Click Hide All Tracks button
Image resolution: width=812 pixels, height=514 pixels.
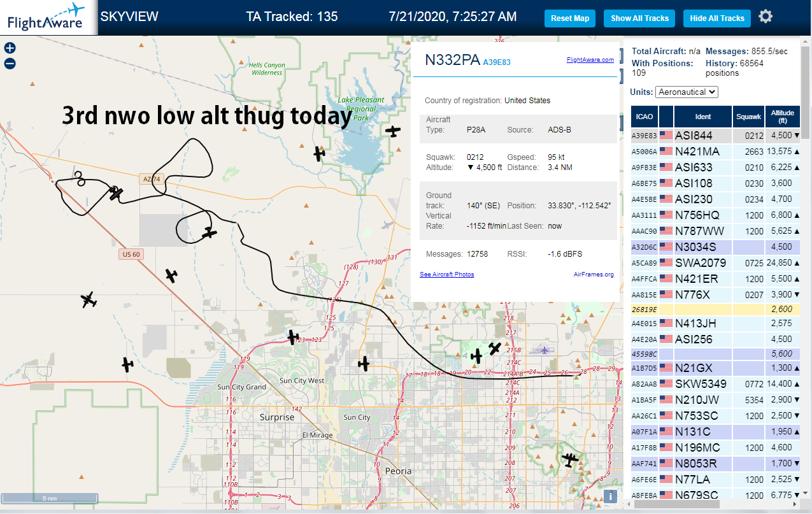(717, 18)
